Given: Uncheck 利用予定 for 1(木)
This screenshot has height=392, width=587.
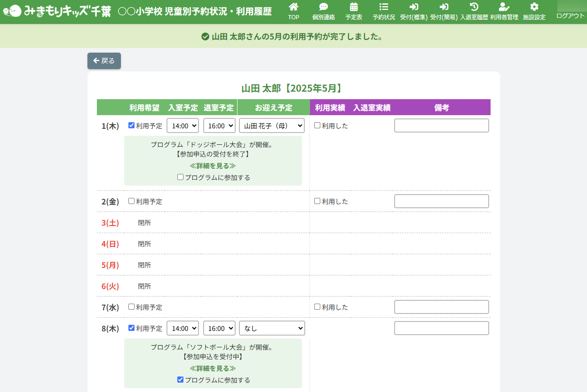Looking at the screenshot, I should coord(132,125).
